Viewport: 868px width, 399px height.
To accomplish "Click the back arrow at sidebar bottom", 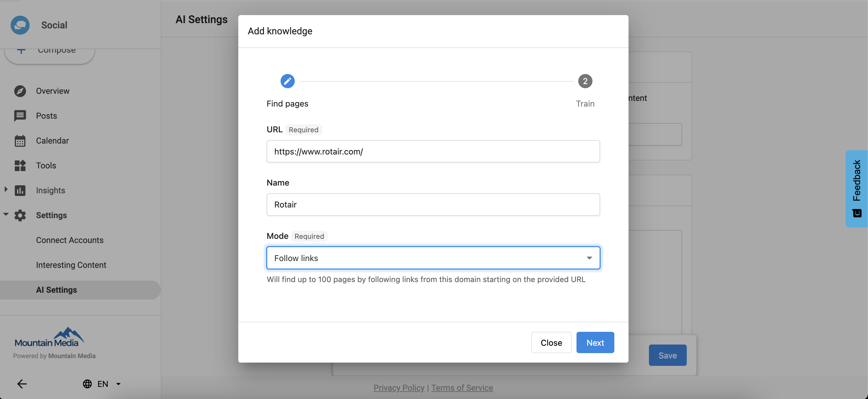I will [x=22, y=384].
